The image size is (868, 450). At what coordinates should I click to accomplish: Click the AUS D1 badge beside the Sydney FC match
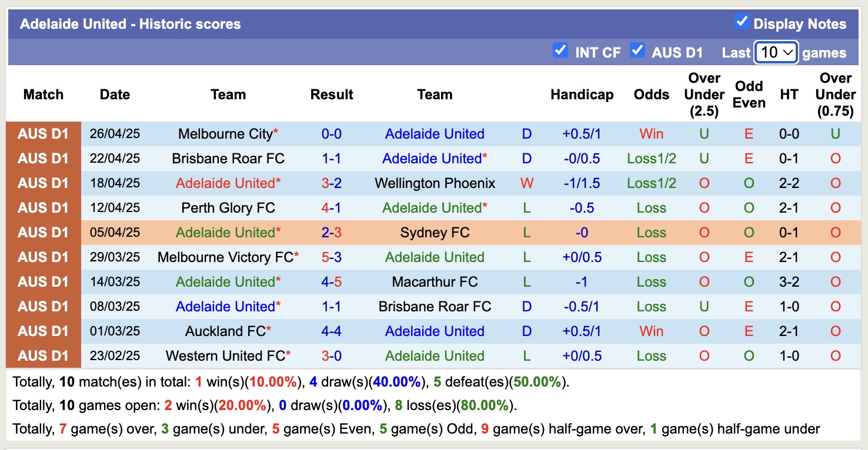43,232
